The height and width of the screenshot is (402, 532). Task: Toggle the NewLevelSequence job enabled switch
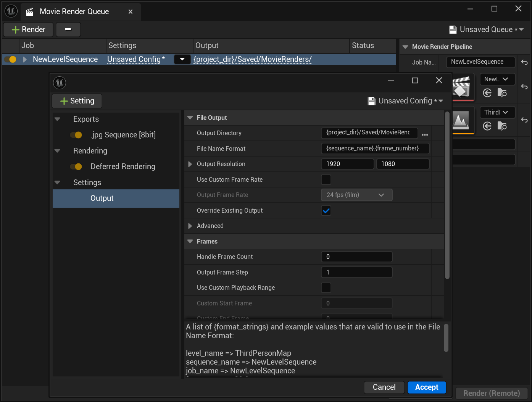click(x=10, y=59)
